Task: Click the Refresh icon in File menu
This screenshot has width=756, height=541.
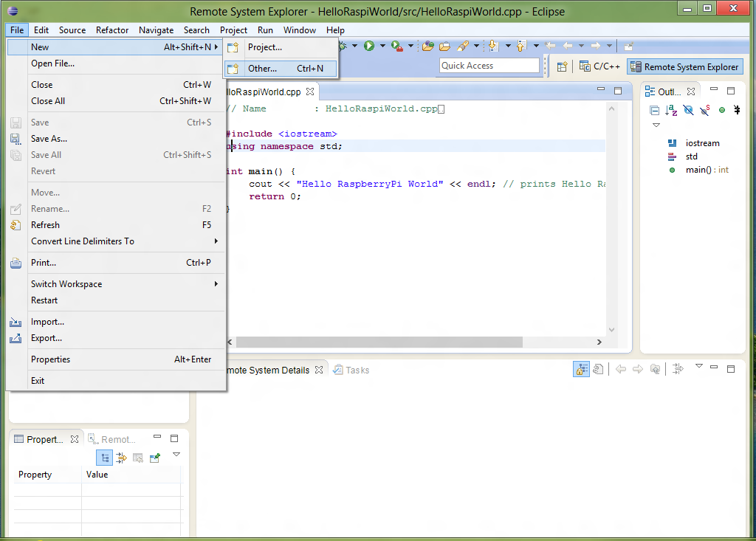Action: point(16,225)
